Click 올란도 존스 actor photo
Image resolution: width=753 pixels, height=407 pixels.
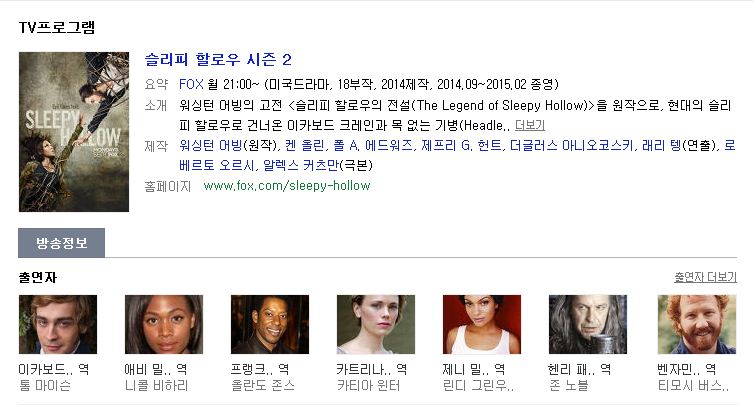click(x=270, y=324)
